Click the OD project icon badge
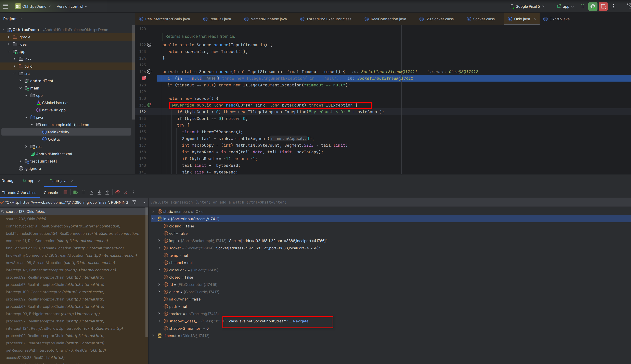631x364 pixels. tap(18, 6)
